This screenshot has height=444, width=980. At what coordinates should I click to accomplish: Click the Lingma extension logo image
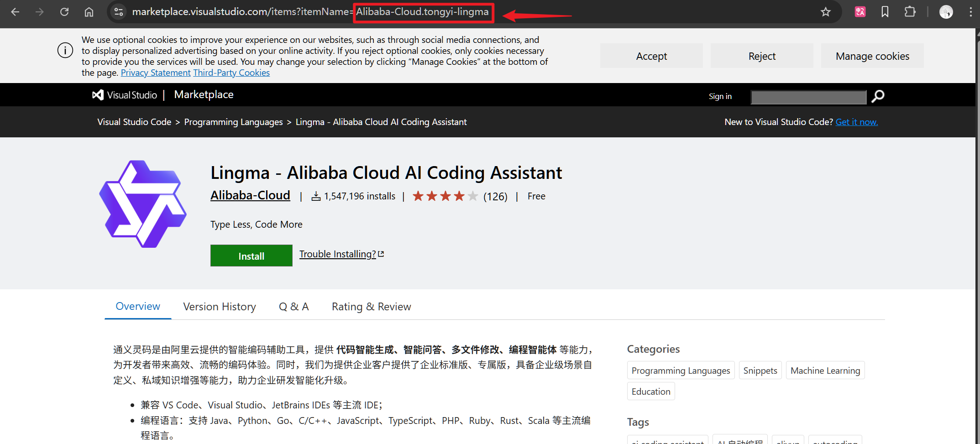[x=143, y=204]
